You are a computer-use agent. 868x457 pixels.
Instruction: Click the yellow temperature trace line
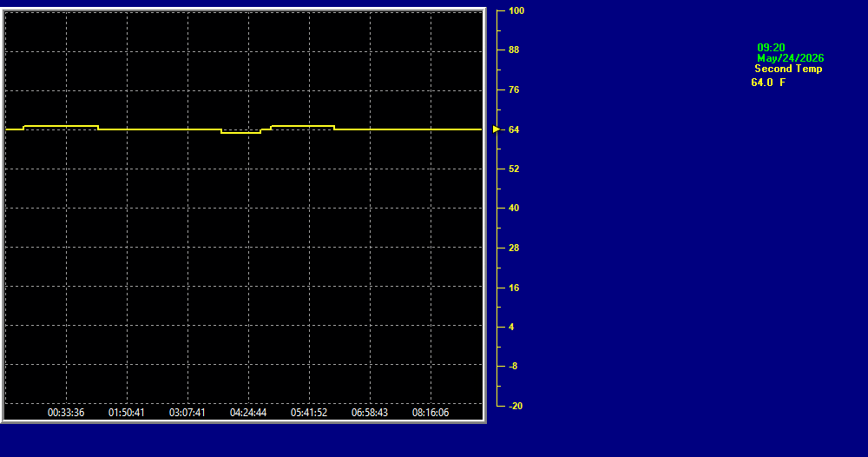coord(161,129)
